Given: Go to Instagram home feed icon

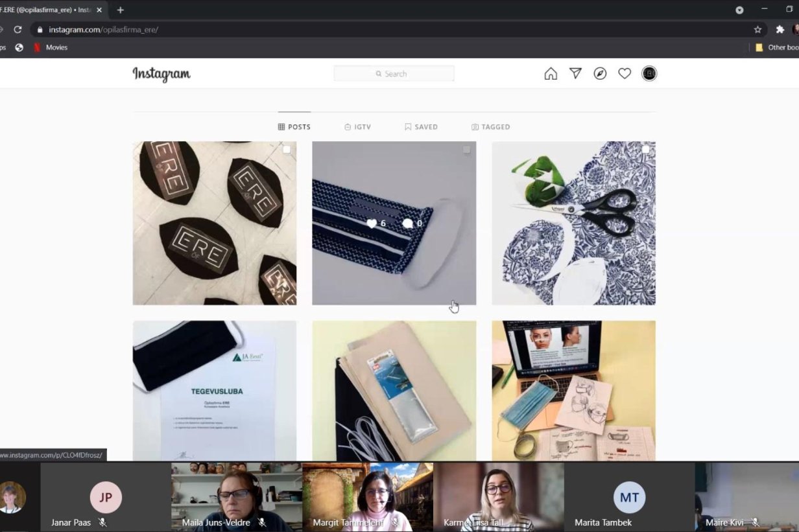Looking at the screenshot, I should tap(551, 74).
